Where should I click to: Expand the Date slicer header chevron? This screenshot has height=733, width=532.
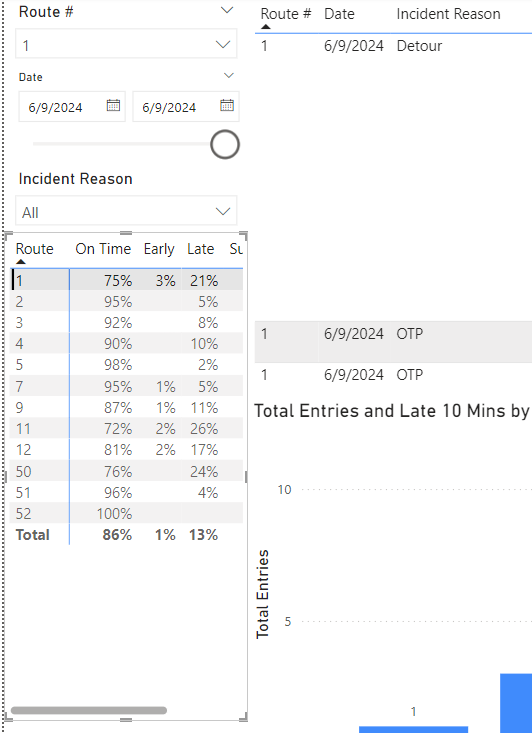click(229, 75)
